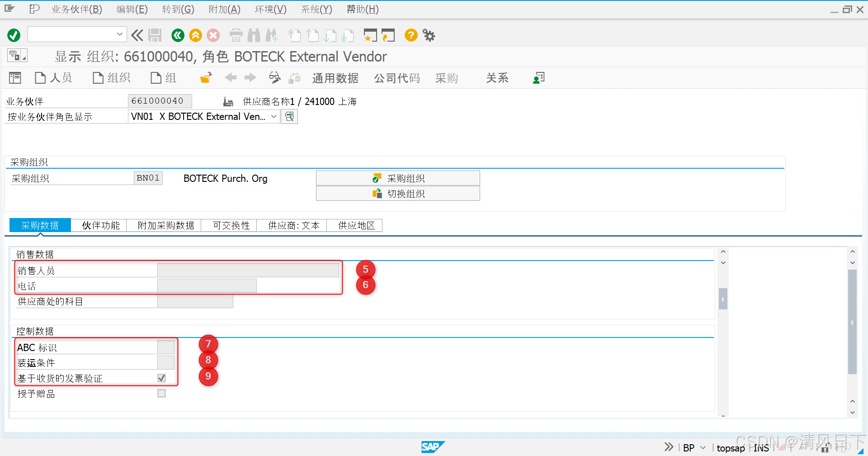Open the BP transaction dropdown in status bar
The width and height of the screenshot is (868, 456).
(703, 448)
